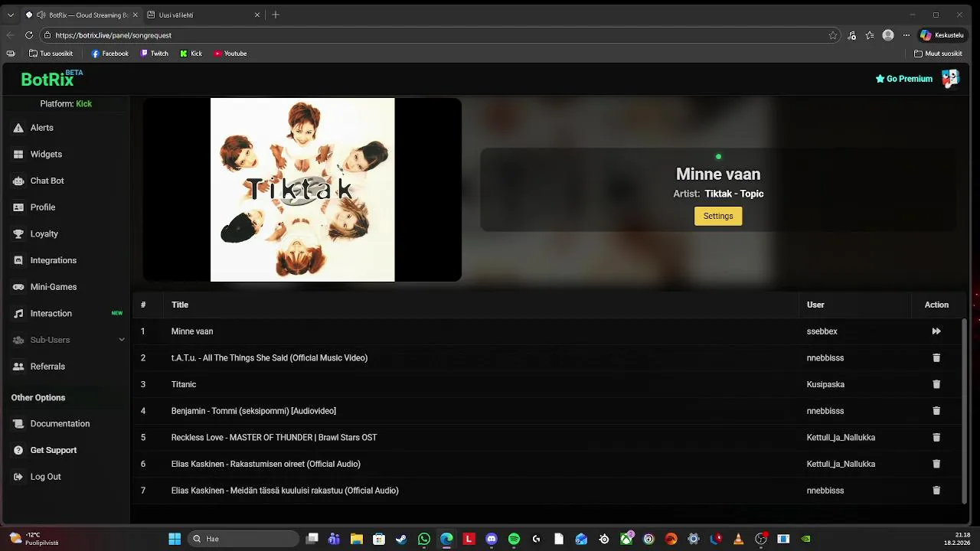Open the Windows Start menu
The height and width of the screenshot is (551, 980).
pos(175,539)
